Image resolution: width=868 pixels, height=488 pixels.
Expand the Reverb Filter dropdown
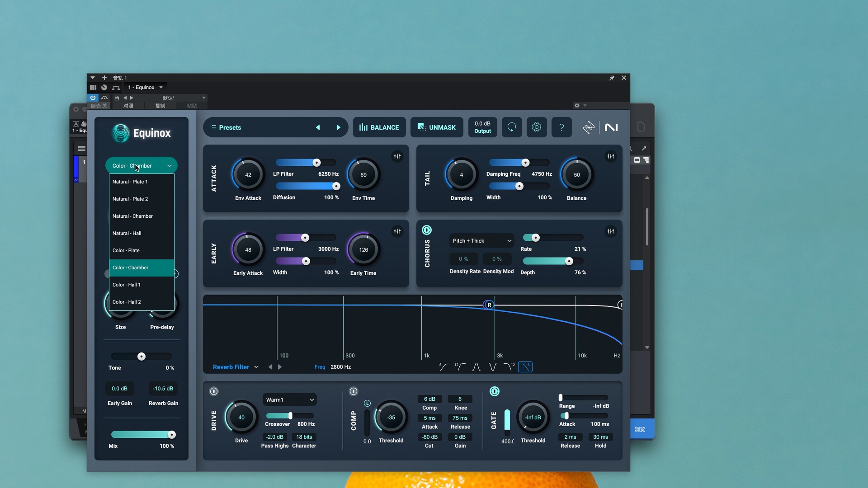(x=236, y=367)
